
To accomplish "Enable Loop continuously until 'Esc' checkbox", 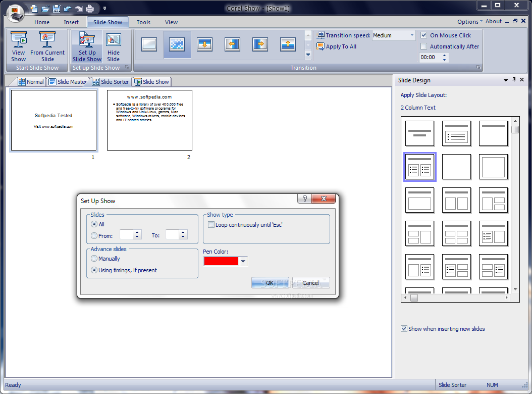I will point(211,224).
